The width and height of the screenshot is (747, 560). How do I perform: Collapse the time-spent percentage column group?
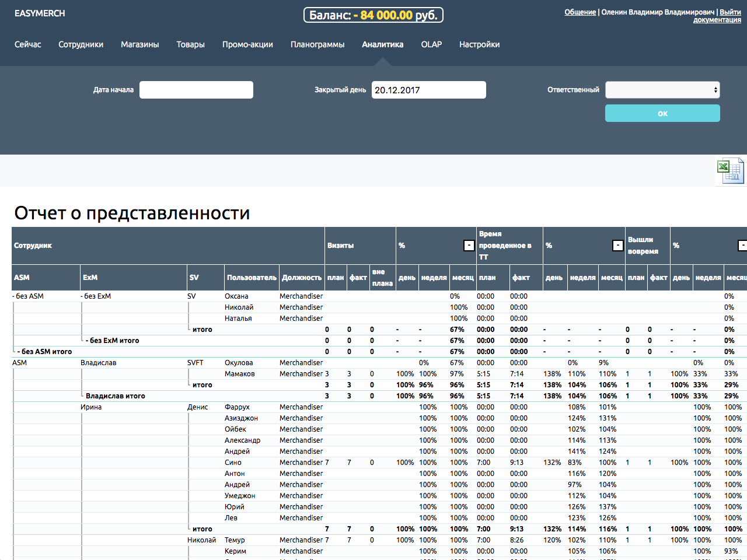(x=617, y=246)
